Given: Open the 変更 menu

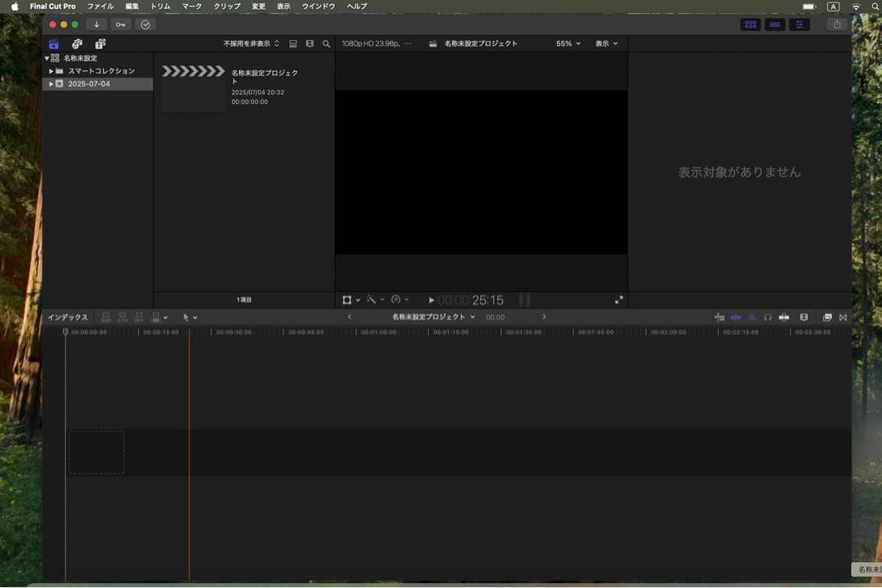Looking at the screenshot, I should tap(258, 7).
